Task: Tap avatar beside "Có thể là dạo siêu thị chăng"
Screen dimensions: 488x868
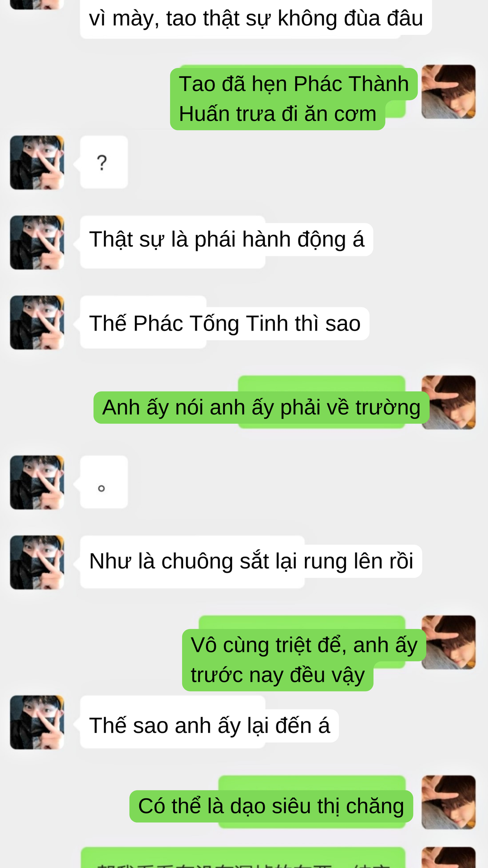Action: pyautogui.click(x=449, y=802)
